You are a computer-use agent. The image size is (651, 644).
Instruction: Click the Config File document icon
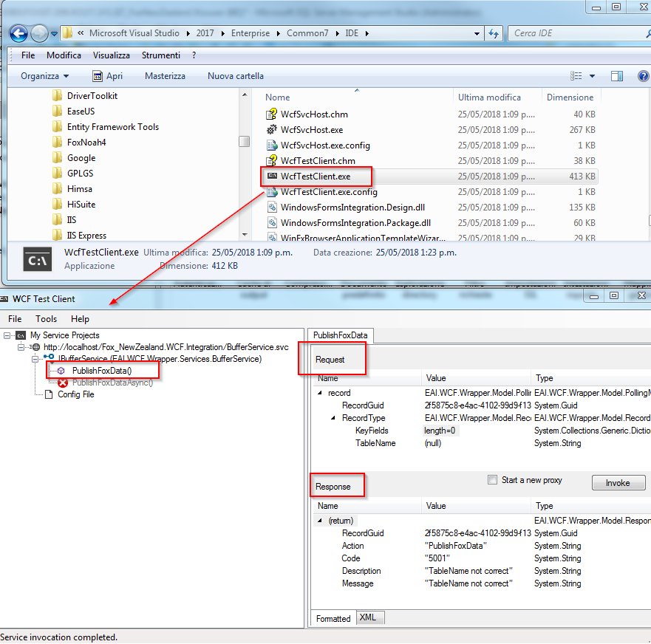point(49,394)
